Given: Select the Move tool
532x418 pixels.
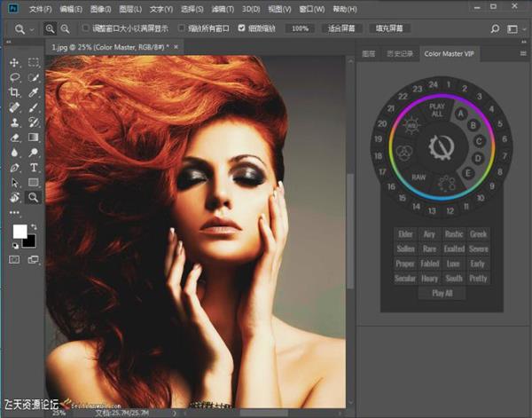Looking at the screenshot, I should click(x=14, y=63).
